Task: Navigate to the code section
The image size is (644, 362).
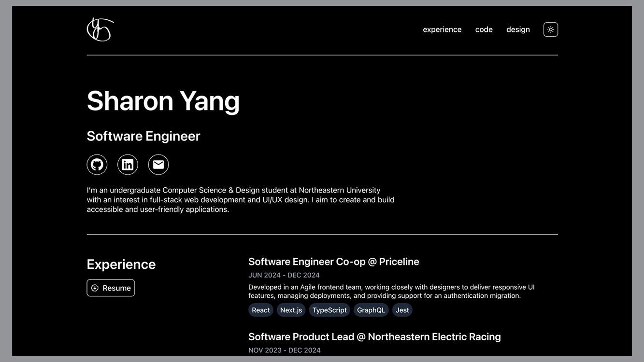Action: [x=484, y=29]
